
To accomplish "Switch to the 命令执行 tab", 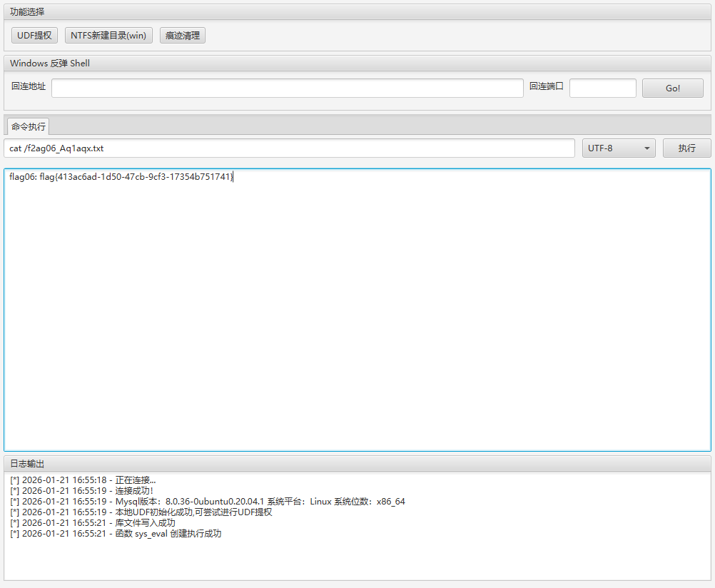I will click(29, 127).
